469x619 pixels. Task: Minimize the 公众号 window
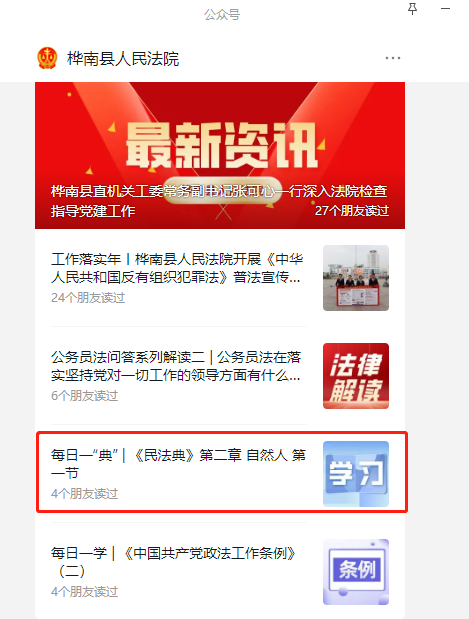tap(446, 9)
